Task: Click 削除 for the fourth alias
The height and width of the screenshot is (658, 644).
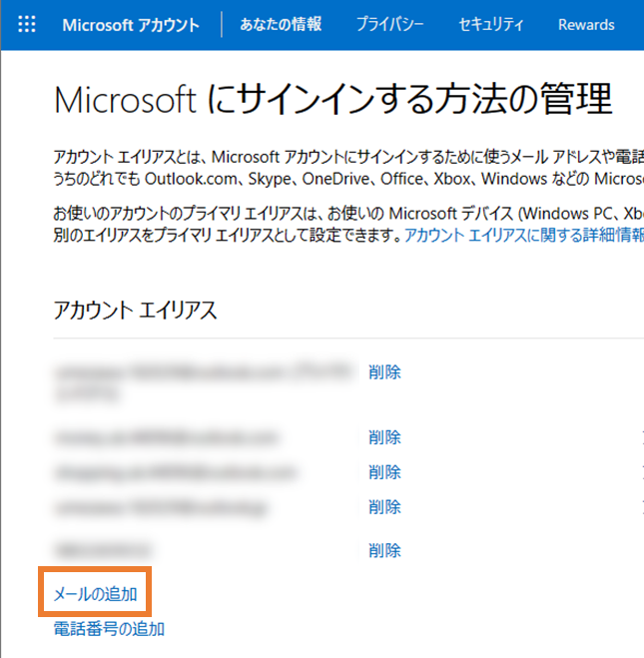Action: [x=384, y=507]
